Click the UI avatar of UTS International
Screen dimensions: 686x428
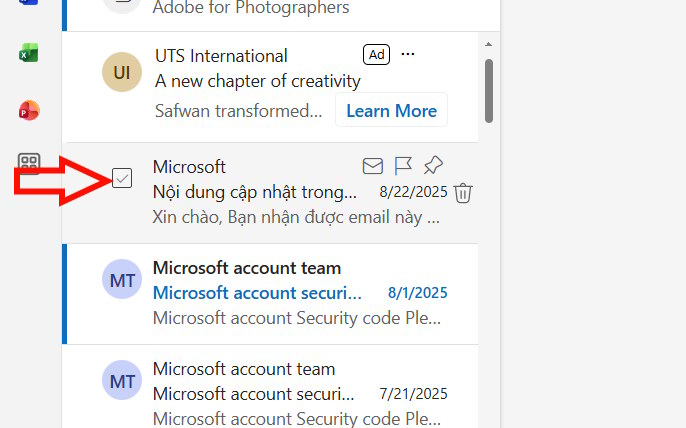click(x=122, y=72)
